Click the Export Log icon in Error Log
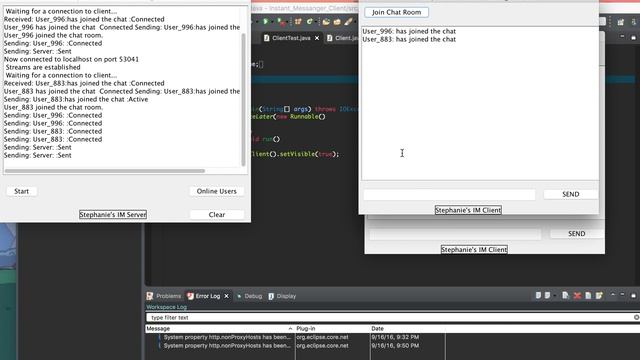This screenshot has width=640, height=360. click(x=538, y=296)
